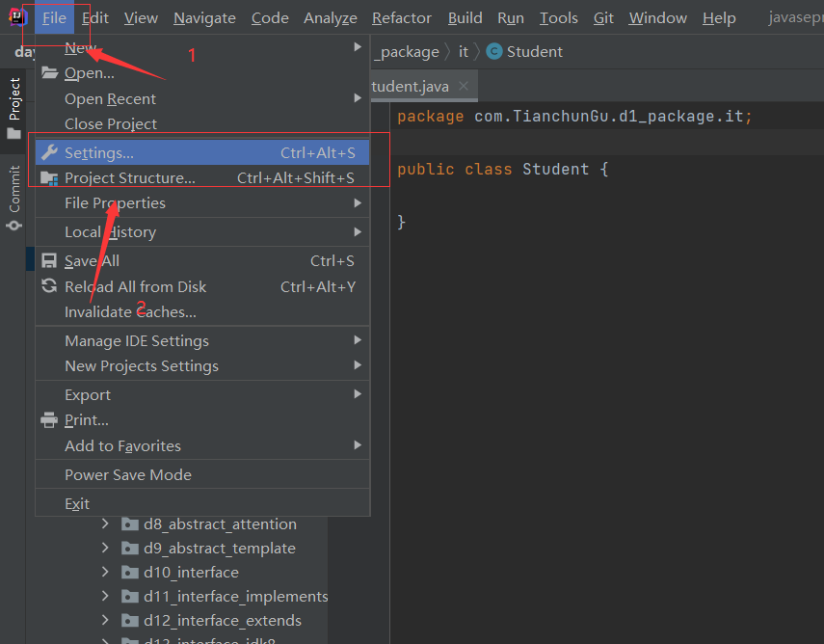The width and height of the screenshot is (824, 644).
Task: Select the d9_abstract_template package
Action: point(220,549)
